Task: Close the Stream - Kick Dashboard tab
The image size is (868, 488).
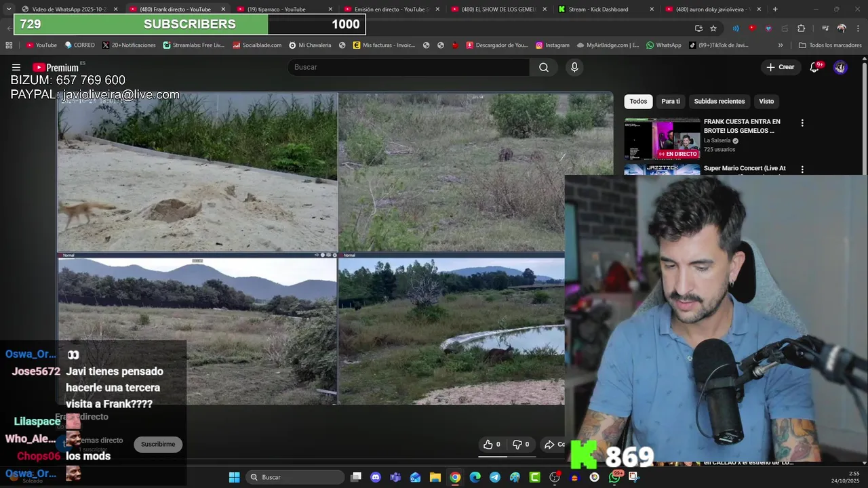Action: pyautogui.click(x=652, y=9)
